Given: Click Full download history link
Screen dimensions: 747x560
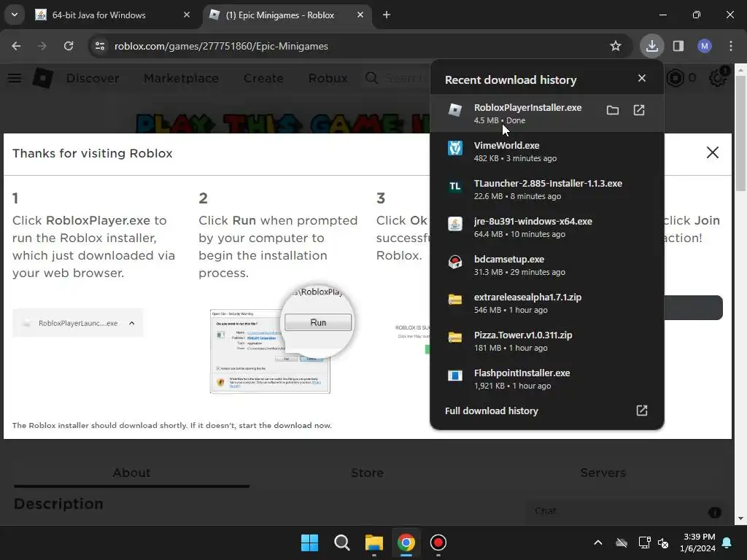Looking at the screenshot, I should click(x=491, y=411).
